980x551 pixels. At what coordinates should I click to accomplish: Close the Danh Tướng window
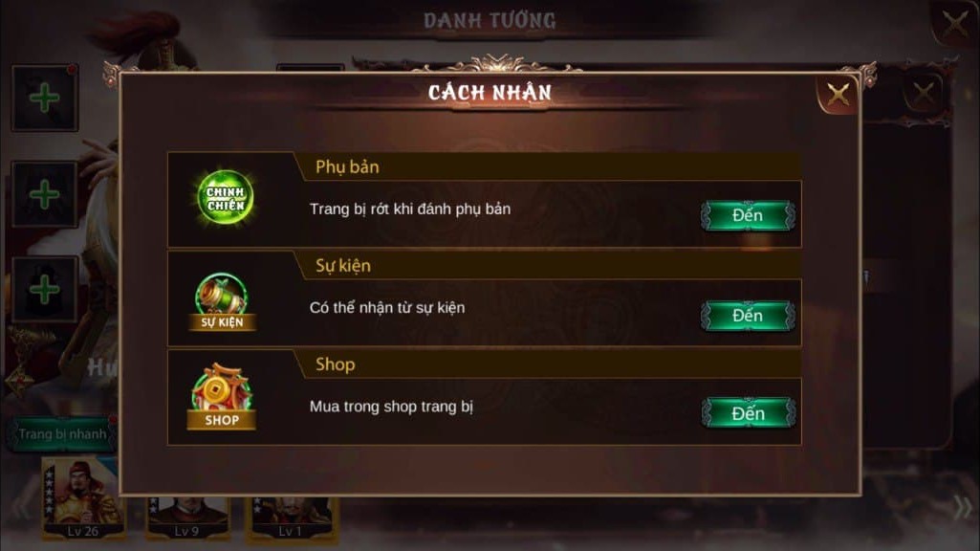954,24
